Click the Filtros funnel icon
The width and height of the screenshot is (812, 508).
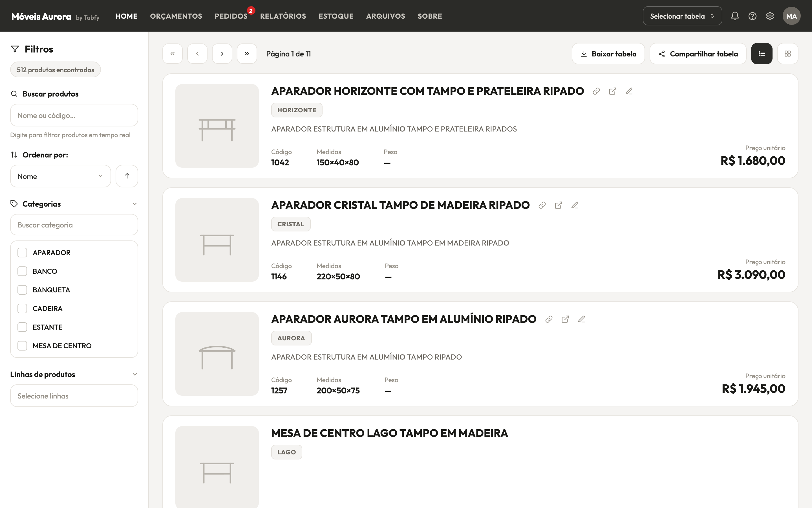tap(15, 49)
